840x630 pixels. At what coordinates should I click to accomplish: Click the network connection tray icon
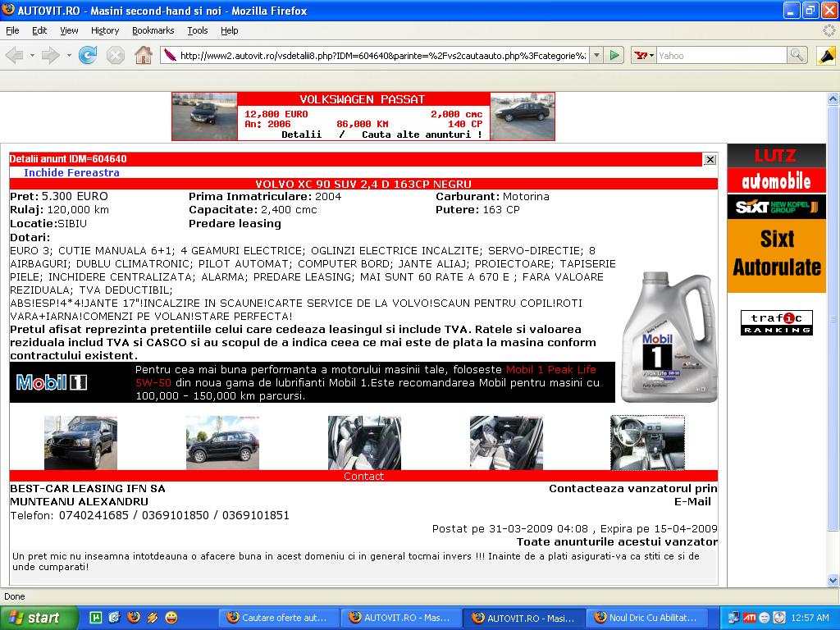[733, 618]
